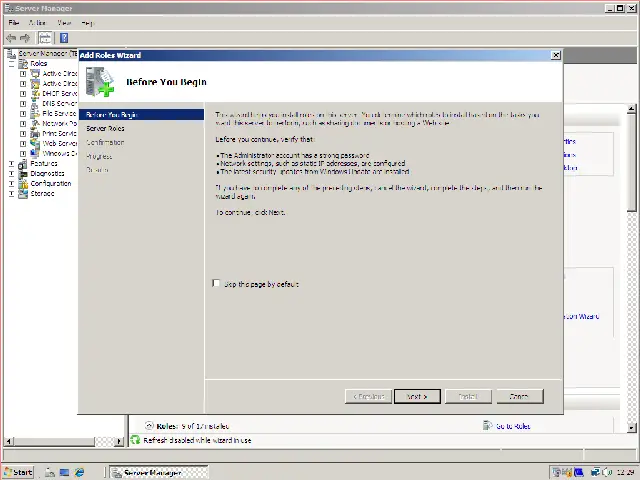Open the Action menu

[x=37, y=23]
